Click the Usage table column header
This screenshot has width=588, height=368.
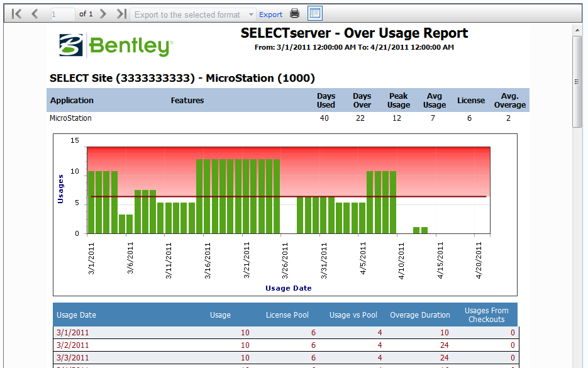(x=220, y=315)
